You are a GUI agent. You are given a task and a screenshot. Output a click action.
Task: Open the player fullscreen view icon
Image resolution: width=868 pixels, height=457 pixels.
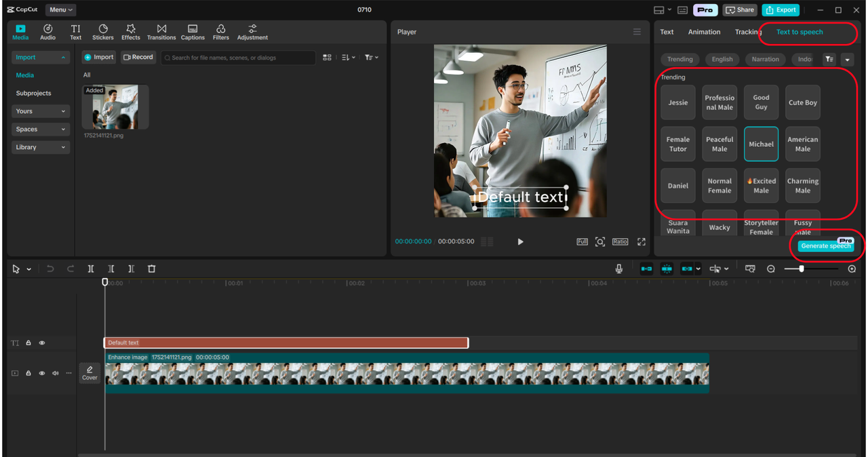click(642, 241)
